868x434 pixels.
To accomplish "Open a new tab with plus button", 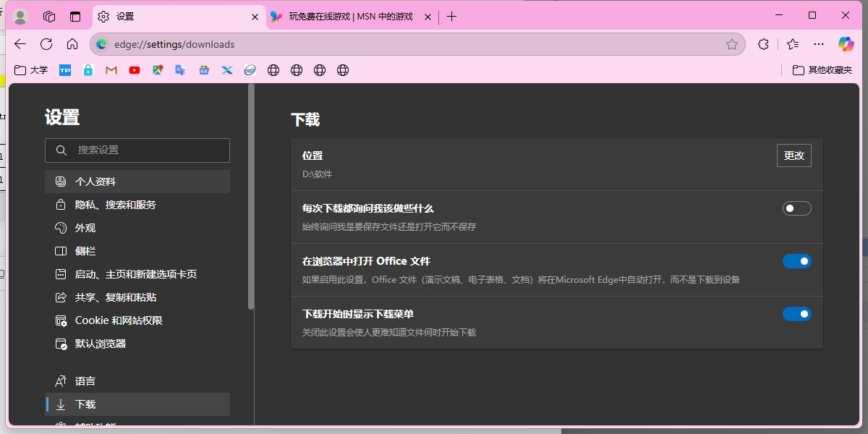I will 452,17.
